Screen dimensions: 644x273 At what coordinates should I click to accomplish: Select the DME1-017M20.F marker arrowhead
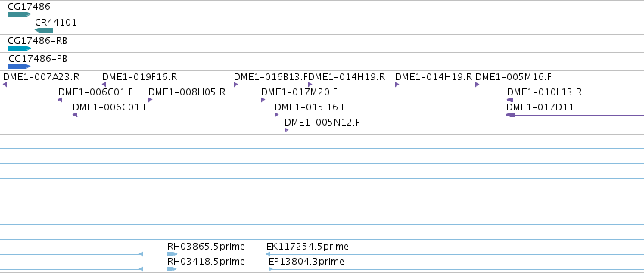pyautogui.click(x=263, y=100)
